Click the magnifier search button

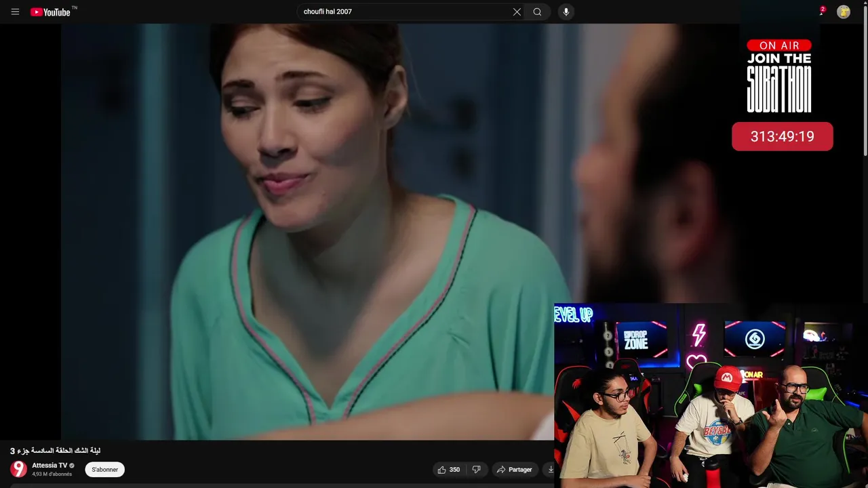click(537, 12)
